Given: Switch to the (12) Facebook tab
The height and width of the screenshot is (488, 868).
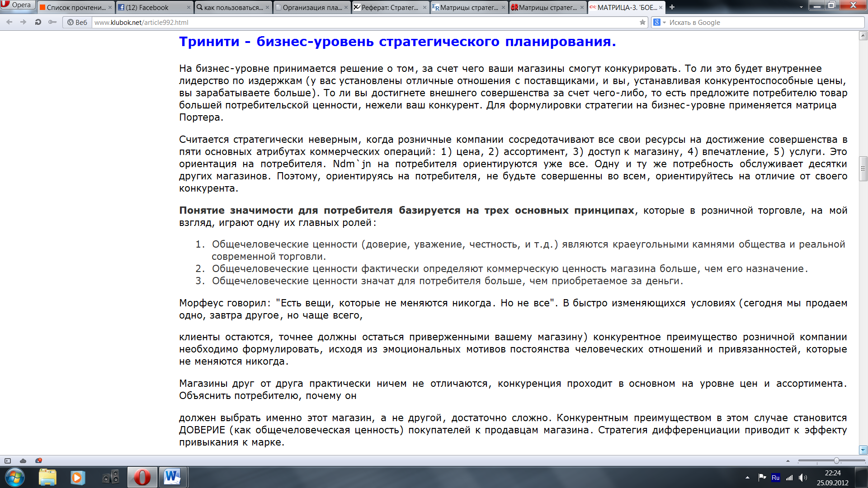Looking at the screenshot, I should point(155,7).
